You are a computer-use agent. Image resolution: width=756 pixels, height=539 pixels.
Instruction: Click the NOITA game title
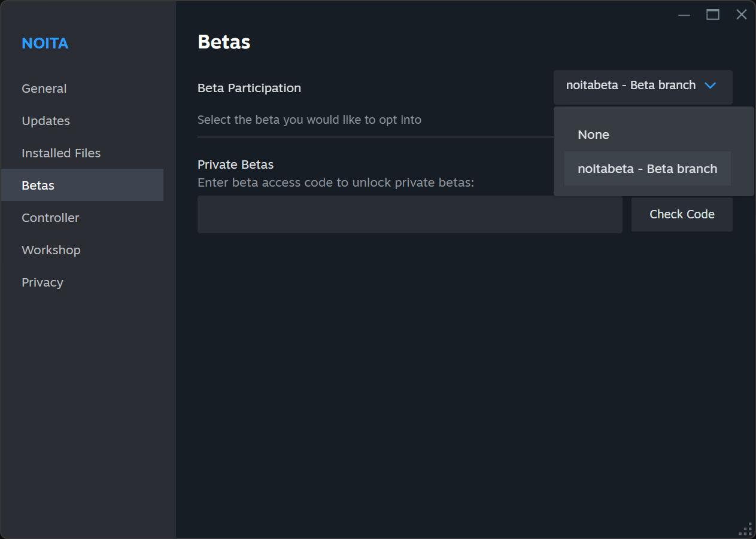[x=45, y=43]
